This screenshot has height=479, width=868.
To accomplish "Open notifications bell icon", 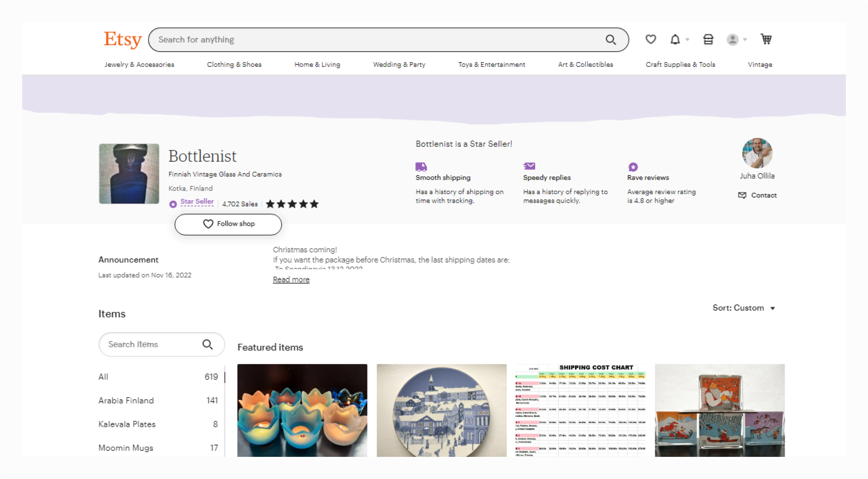I will coord(675,40).
